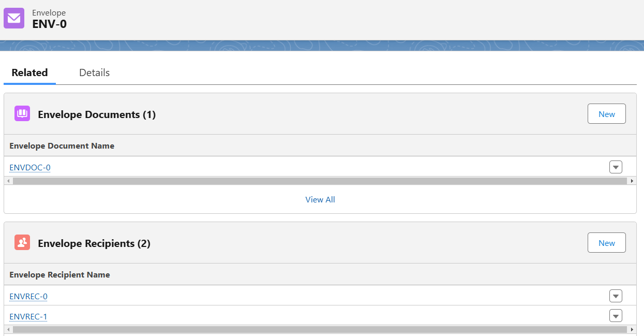The width and height of the screenshot is (644, 336).
Task: Click the documents list right scroll arrow
Action: pos(632,181)
